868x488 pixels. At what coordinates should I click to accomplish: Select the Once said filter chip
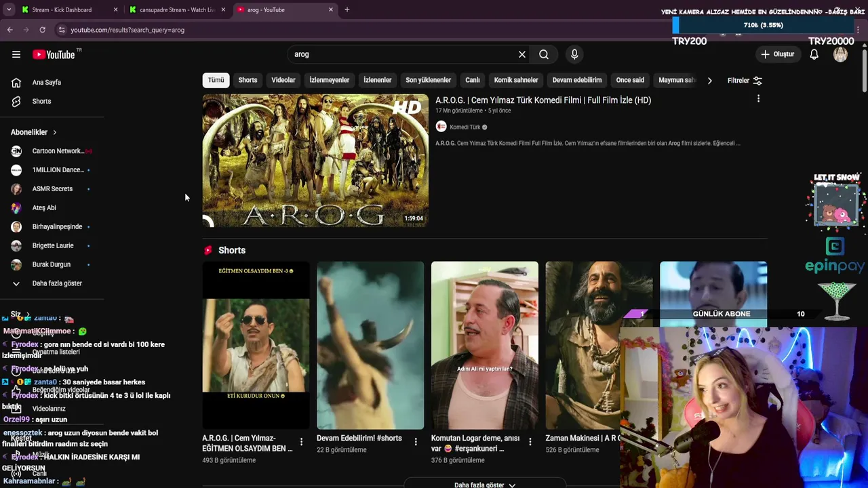click(630, 80)
